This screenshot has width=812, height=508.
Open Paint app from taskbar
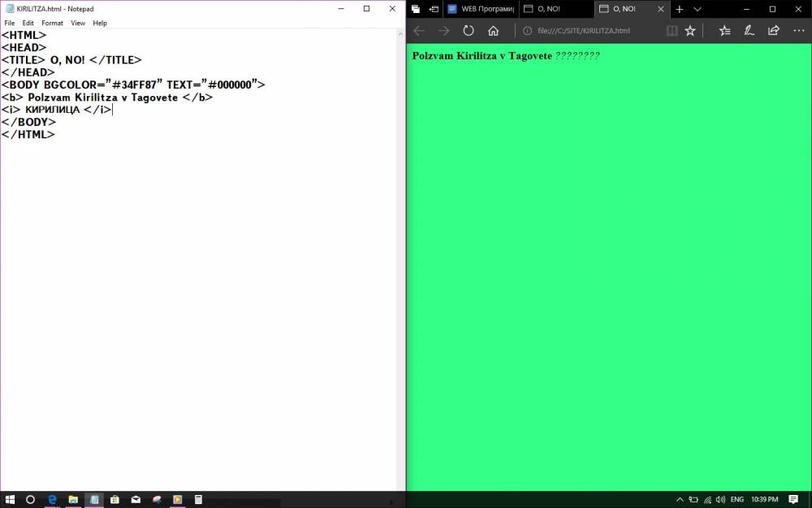157,500
